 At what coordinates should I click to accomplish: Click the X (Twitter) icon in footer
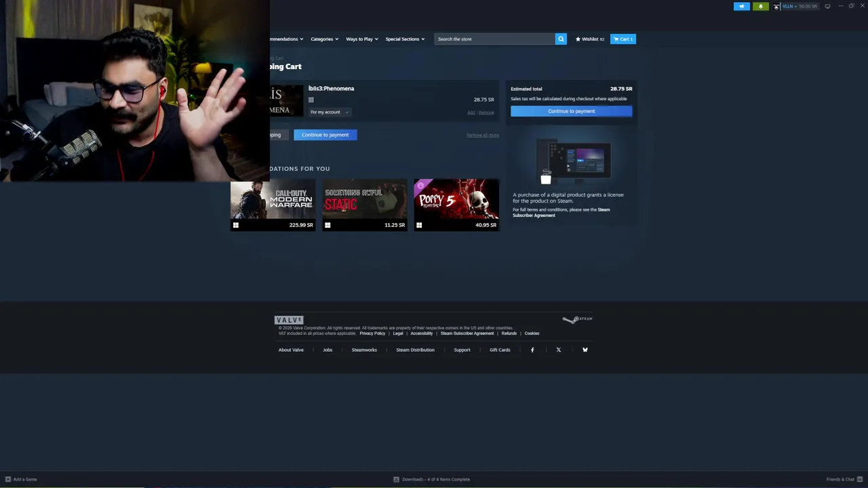[559, 350]
